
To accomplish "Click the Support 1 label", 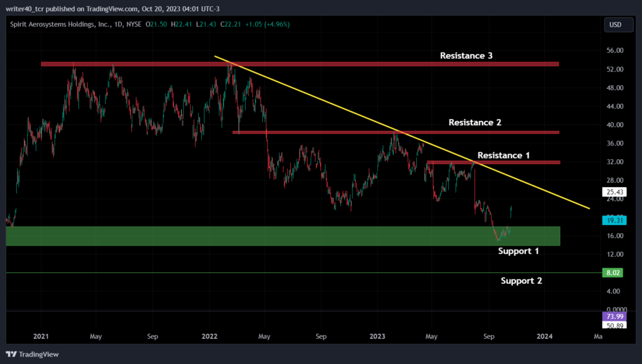I will [518, 251].
